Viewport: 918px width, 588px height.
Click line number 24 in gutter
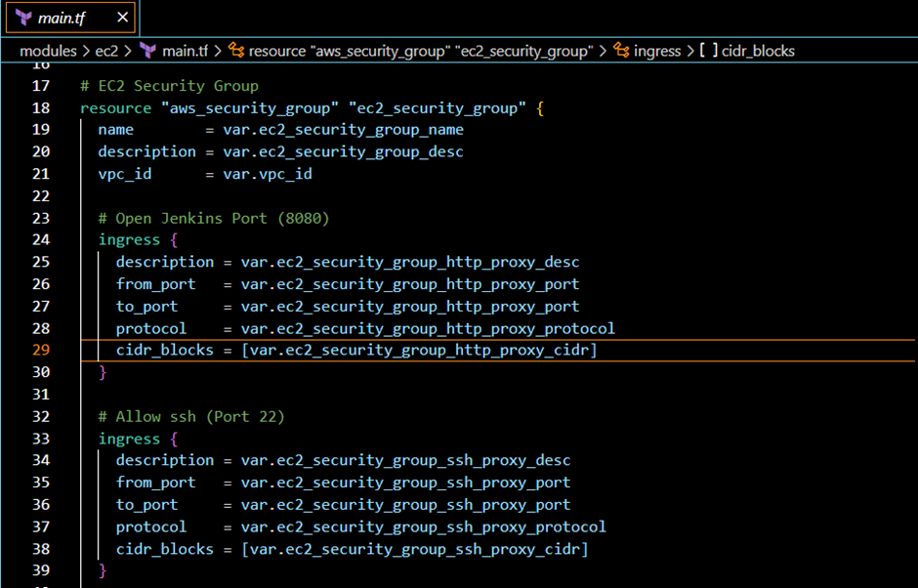coord(40,239)
